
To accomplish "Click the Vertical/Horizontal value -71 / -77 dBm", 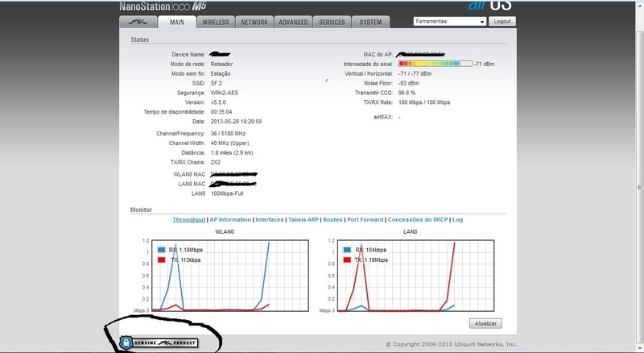I will click(x=415, y=73).
